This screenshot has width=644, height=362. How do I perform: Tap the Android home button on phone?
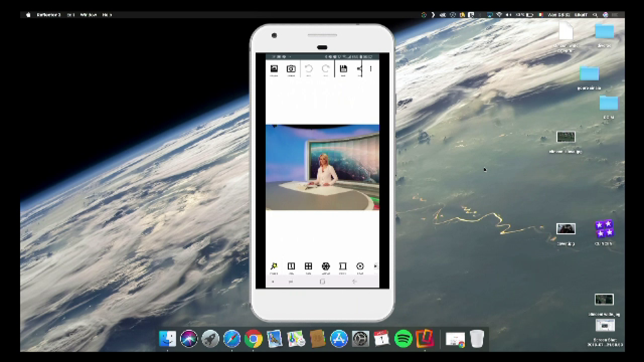click(322, 282)
